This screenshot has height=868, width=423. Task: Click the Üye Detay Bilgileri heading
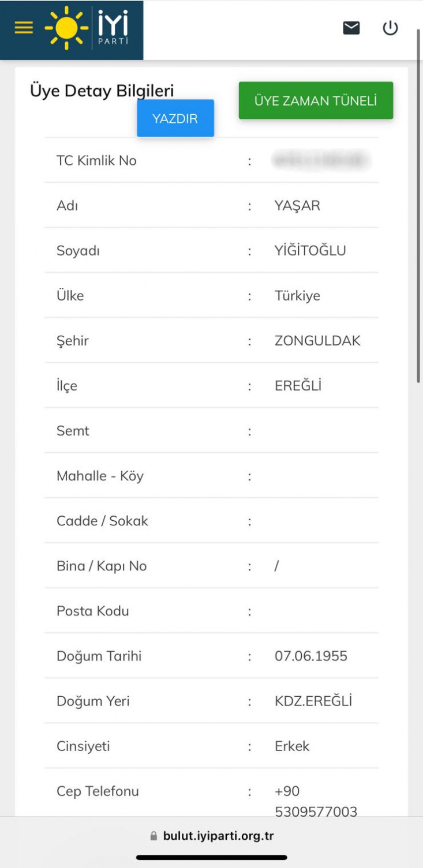[x=102, y=91]
